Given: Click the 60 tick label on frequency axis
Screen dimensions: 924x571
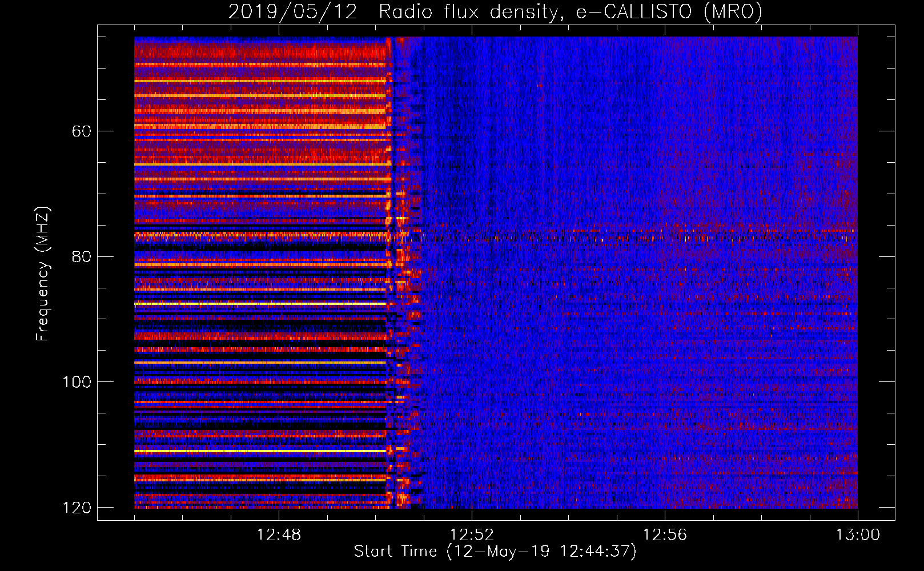Looking at the screenshot, I should point(82,131).
